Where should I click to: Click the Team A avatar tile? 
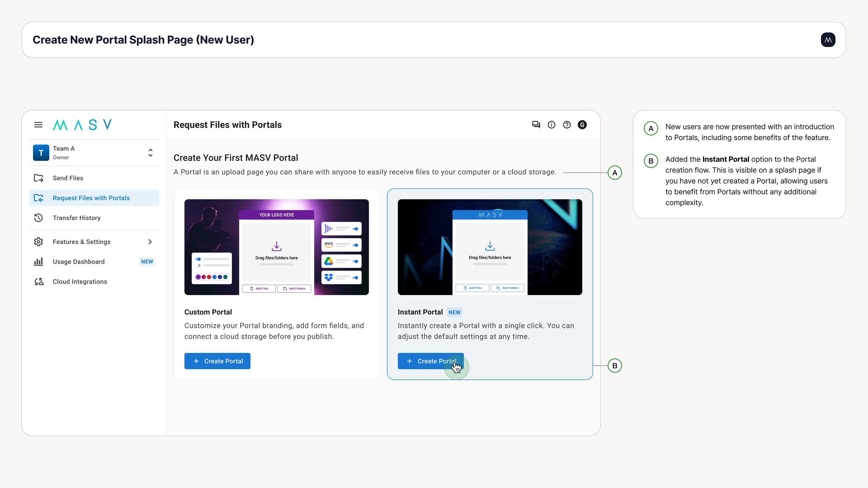pos(41,153)
